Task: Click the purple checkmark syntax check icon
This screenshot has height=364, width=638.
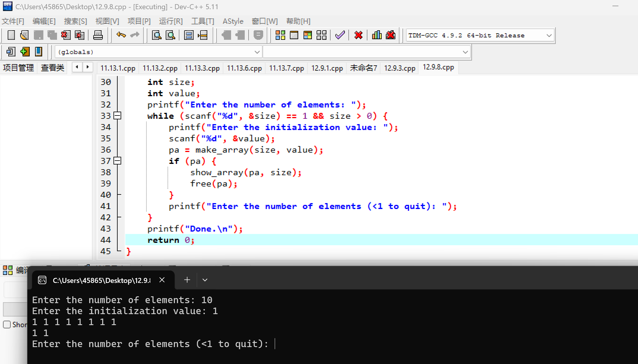Action: (340, 35)
